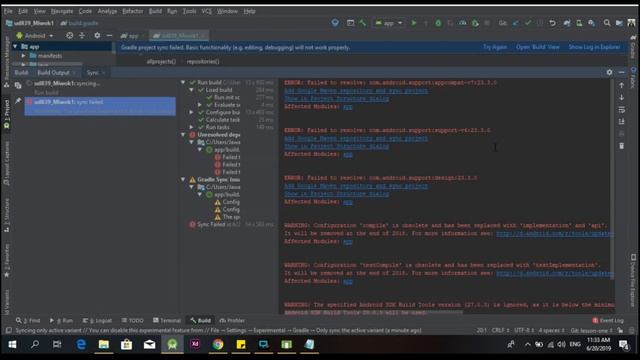Open Build window gear settings
The height and width of the screenshot is (360, 640).
609,72
